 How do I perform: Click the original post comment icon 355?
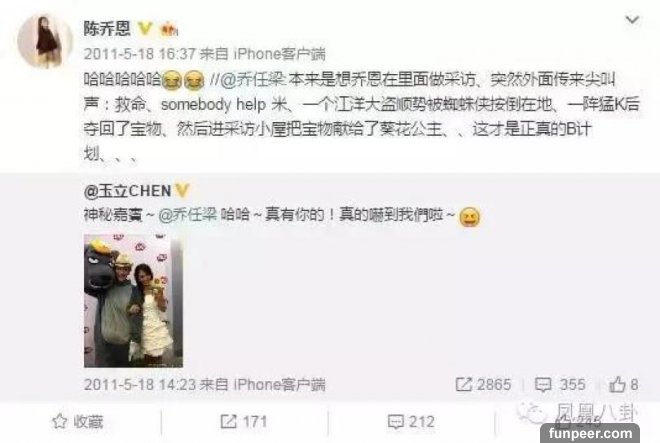click(560, 384)
